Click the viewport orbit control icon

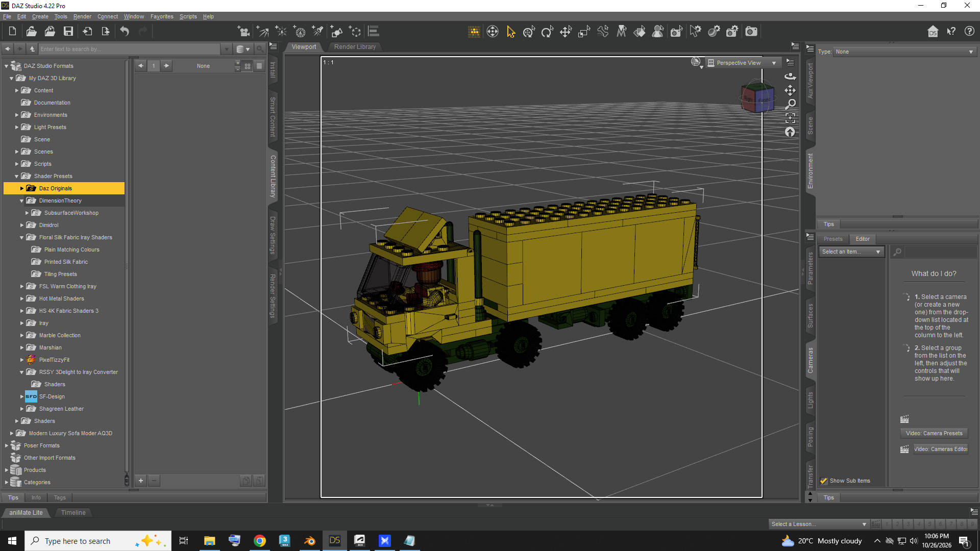click(790, 76)
